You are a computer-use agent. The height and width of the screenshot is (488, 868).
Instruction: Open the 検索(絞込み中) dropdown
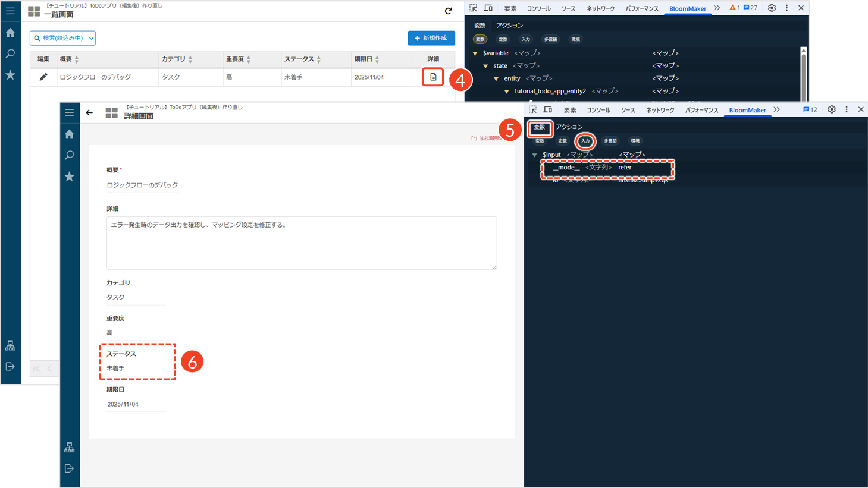[62, 38]
